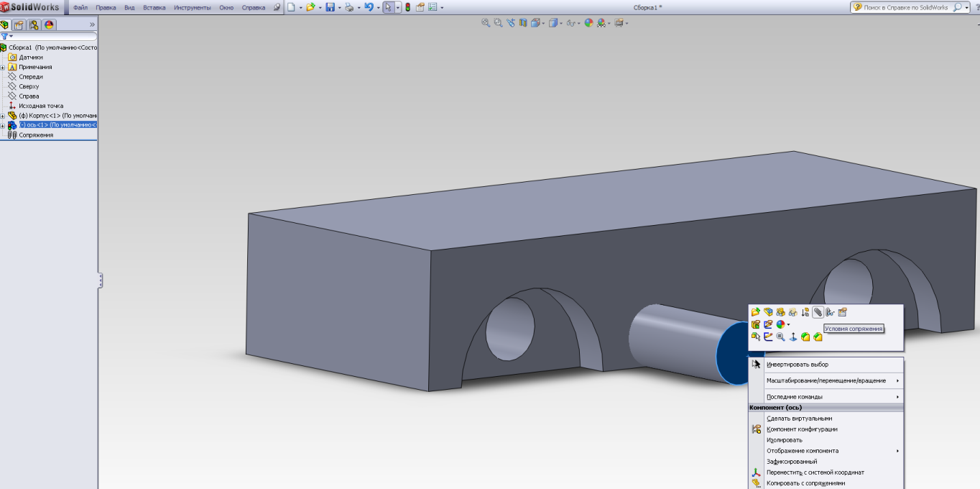Select the Сопряжения tree item

click(x=35, y=134)
